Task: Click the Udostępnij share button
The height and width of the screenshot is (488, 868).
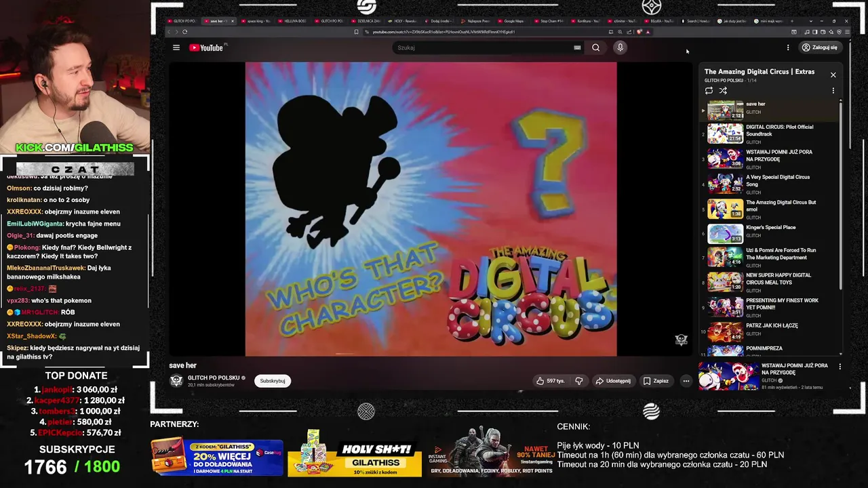Action: pyautogui.click(x=613, y=381)
